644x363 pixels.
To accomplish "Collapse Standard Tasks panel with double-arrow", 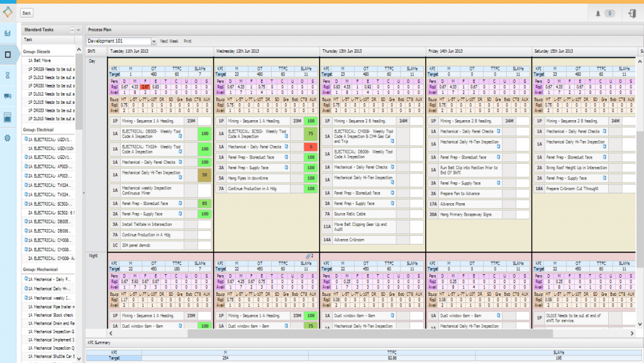I will [x=79, y=30].
